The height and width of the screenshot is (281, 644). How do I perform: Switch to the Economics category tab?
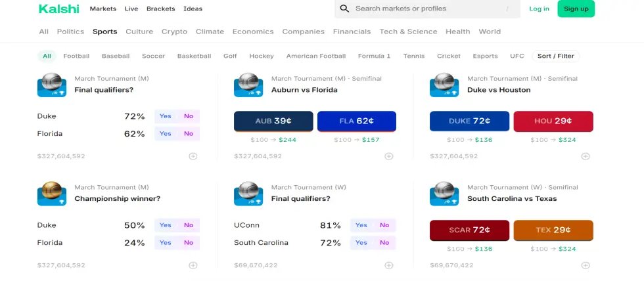[253, 32]
